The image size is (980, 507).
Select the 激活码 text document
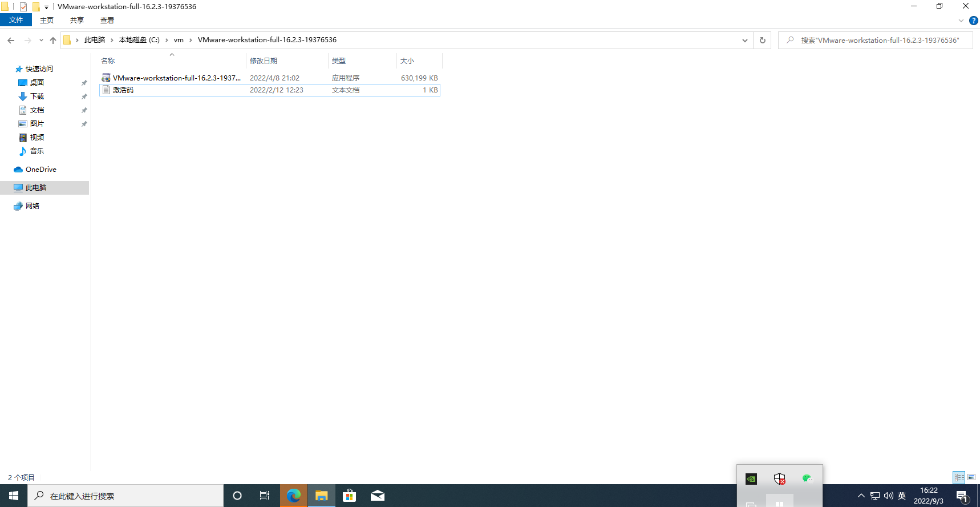point(270,90)
